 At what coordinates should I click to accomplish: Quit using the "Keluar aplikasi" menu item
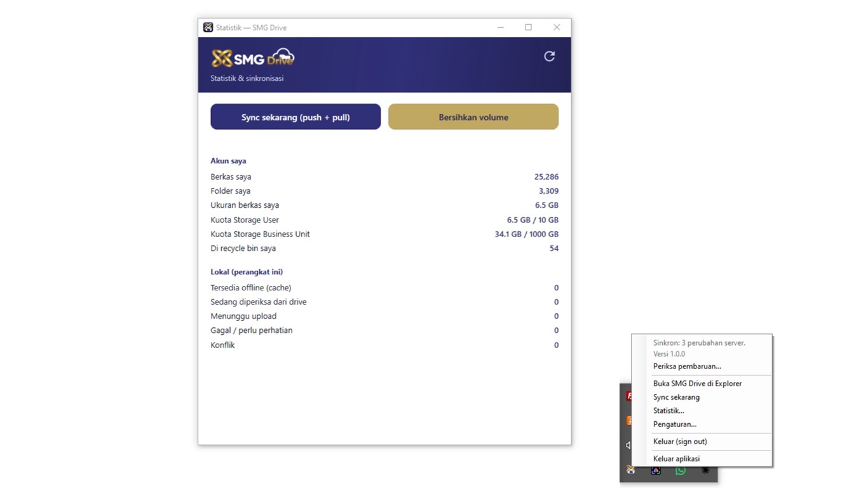676,458
